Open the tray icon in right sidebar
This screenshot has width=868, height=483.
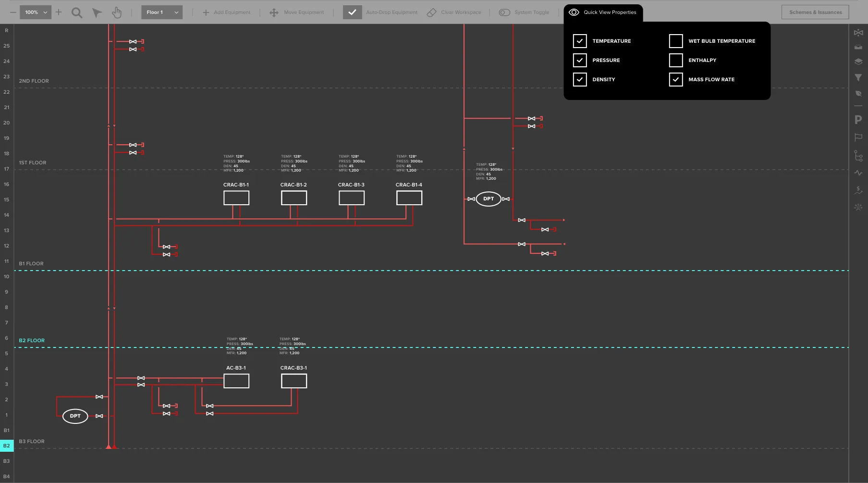pyautogui.click(x=858, y=47)
